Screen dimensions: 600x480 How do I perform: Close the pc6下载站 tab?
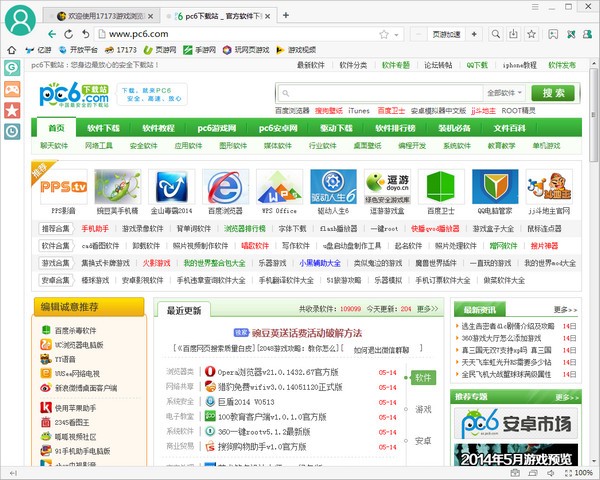click(267, 16)
